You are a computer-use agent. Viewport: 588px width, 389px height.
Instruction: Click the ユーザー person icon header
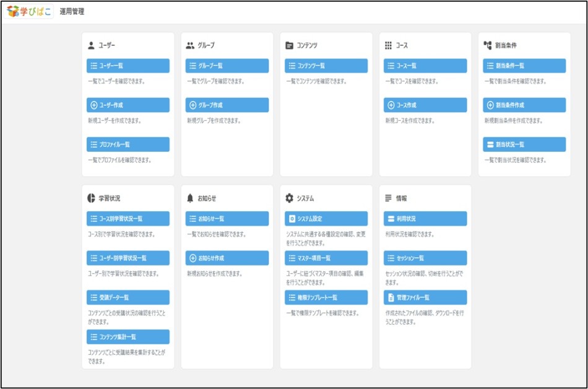point(92,45)
